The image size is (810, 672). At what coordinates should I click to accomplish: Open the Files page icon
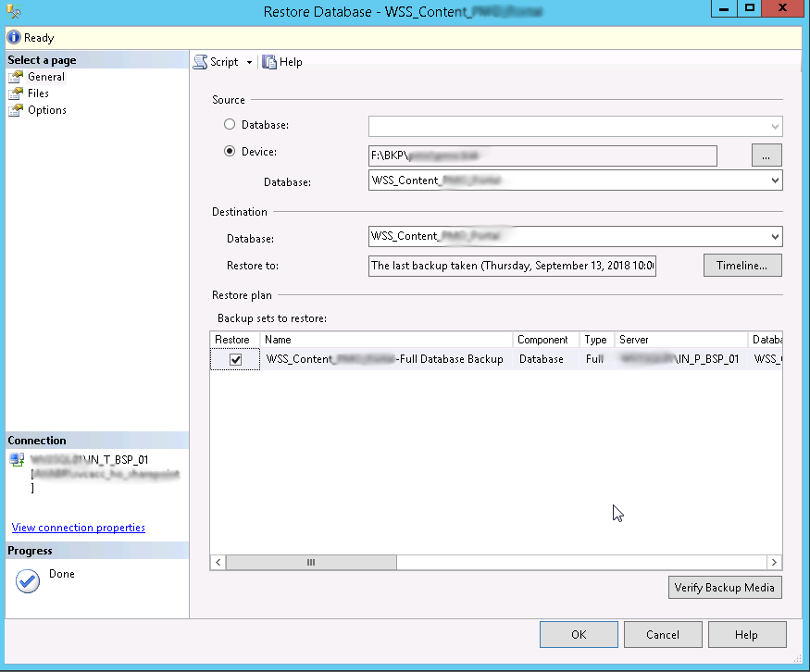16,93
